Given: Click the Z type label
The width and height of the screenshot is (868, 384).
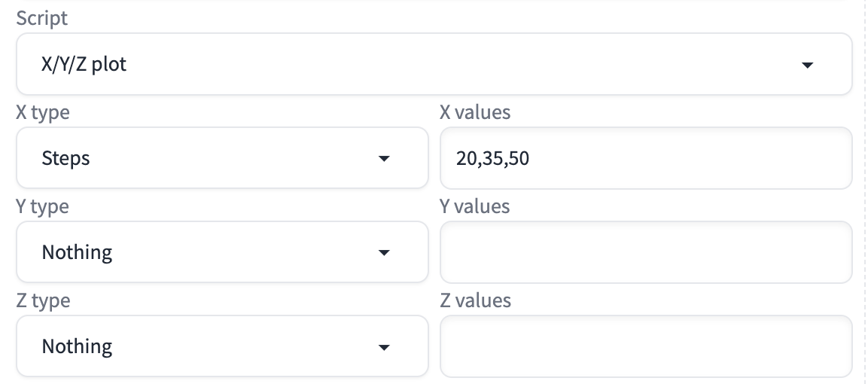Looking at the screenshot, I should point(43,300).
